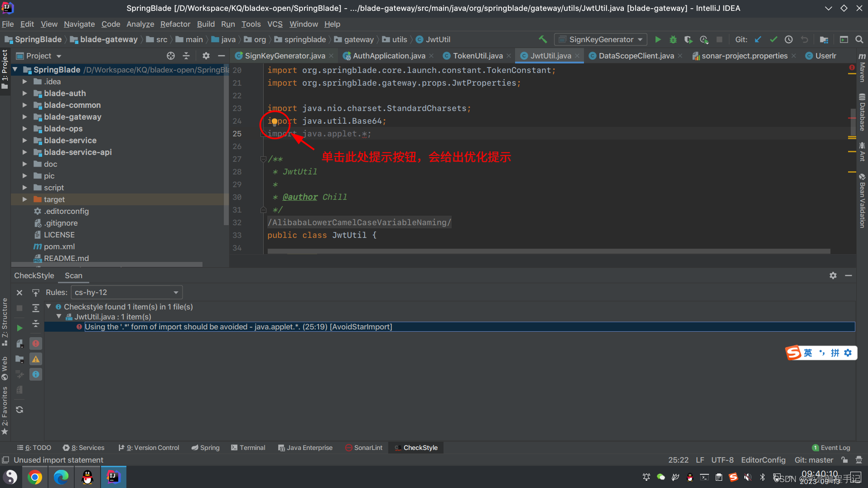Open the Maven side tool window

click(x=862, y=68)
